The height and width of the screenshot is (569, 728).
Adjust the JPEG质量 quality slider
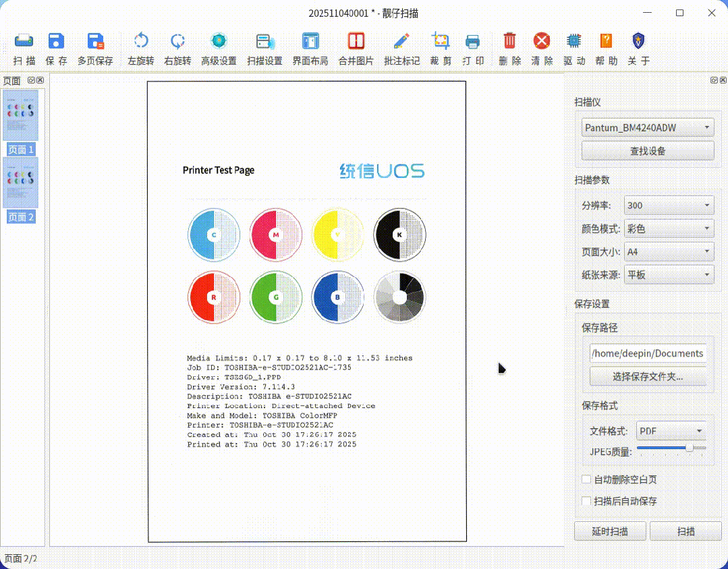pyautogui.click(x=671, y=448)
